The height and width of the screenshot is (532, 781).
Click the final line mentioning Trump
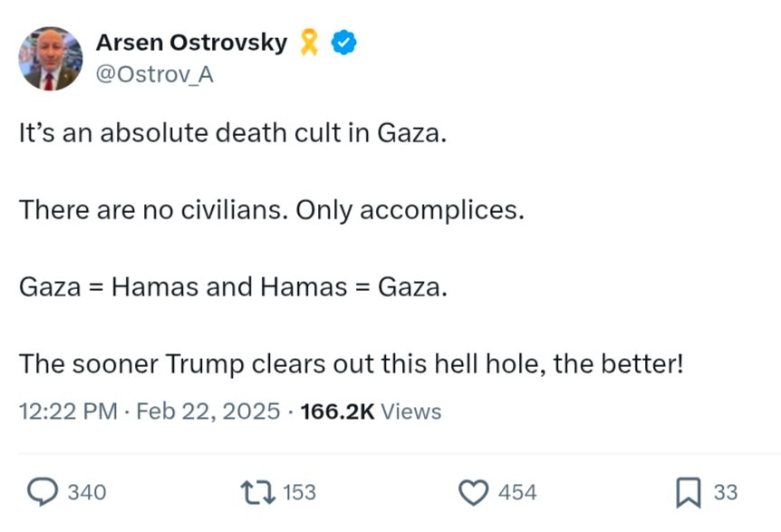352,363
